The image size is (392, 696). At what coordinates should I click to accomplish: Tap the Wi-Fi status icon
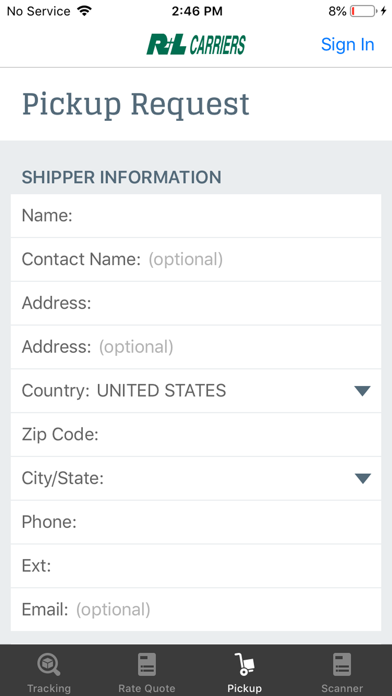click(83, 11)
